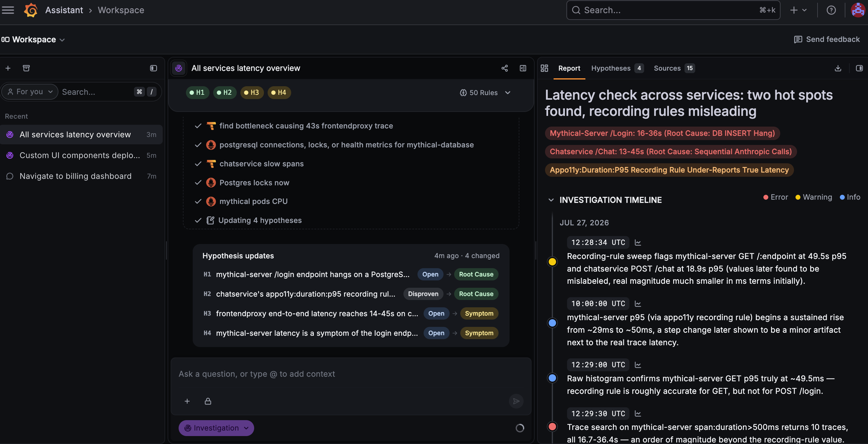Screen dimensions: 868x444
Task: Click the archive icon in sidebar
Action: pos(26,68)
